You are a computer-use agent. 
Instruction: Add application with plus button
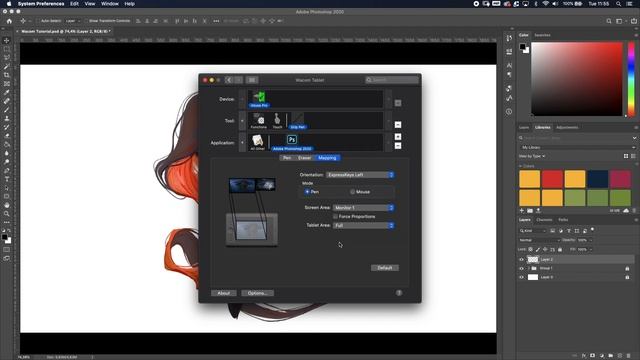click(398, 137)
